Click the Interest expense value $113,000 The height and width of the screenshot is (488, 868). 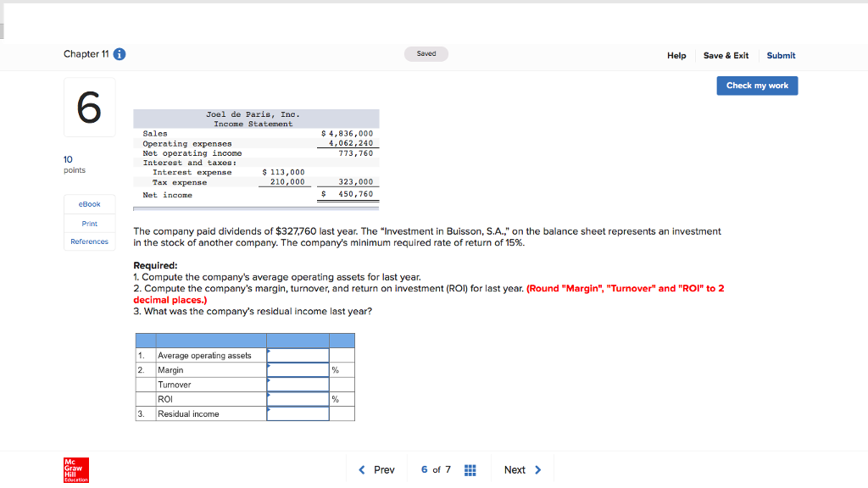click(283, 172)
